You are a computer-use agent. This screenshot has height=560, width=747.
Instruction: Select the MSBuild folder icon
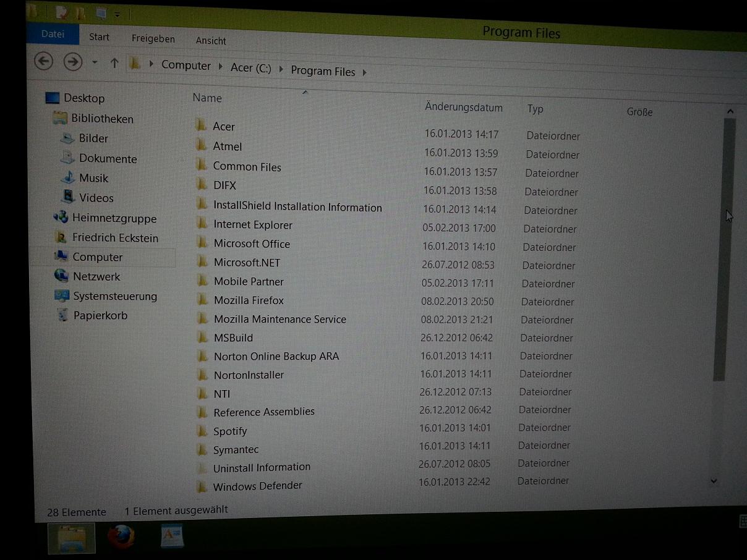pos(202,337)
